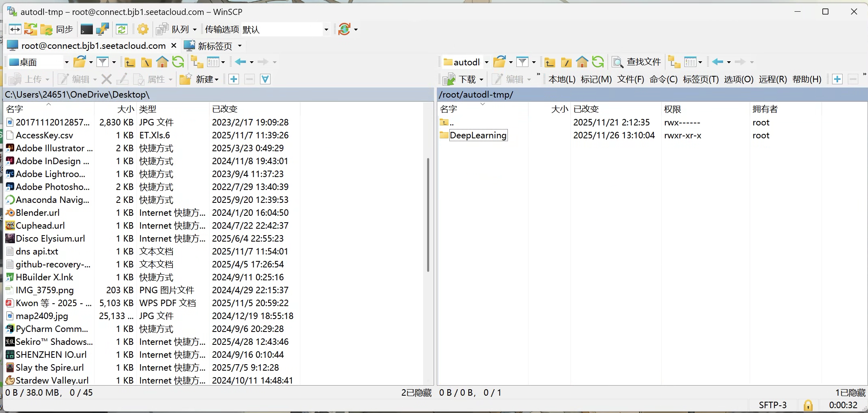This screenshot has width=868, height=413.
Task: Expand the 传输选项 默认 preset dropdown
Action: pos(326,29)
